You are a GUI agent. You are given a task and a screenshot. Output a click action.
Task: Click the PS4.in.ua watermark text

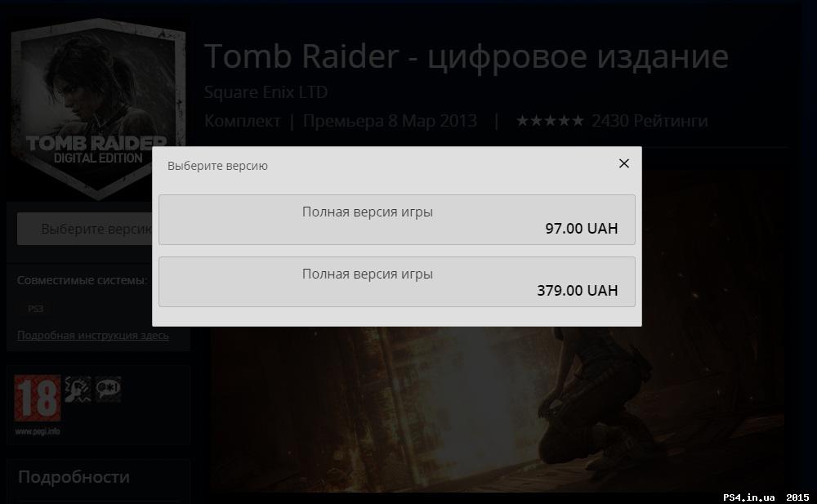(x=748, y=497)
